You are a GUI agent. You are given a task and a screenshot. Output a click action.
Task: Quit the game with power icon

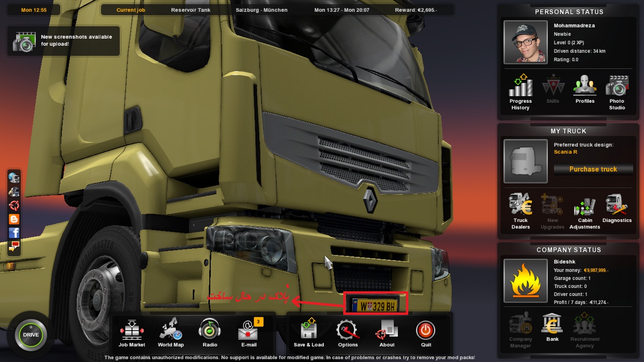click(426, 332)
